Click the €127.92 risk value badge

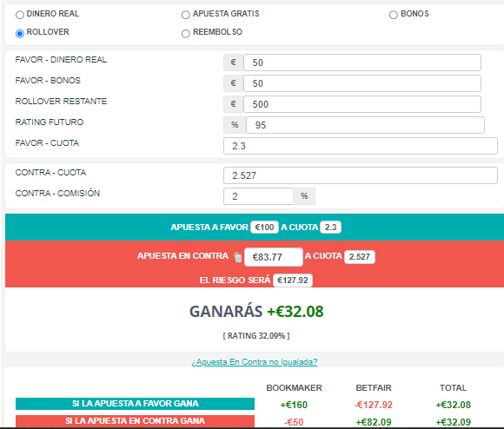pyautogui.click(x=293, y=280)
